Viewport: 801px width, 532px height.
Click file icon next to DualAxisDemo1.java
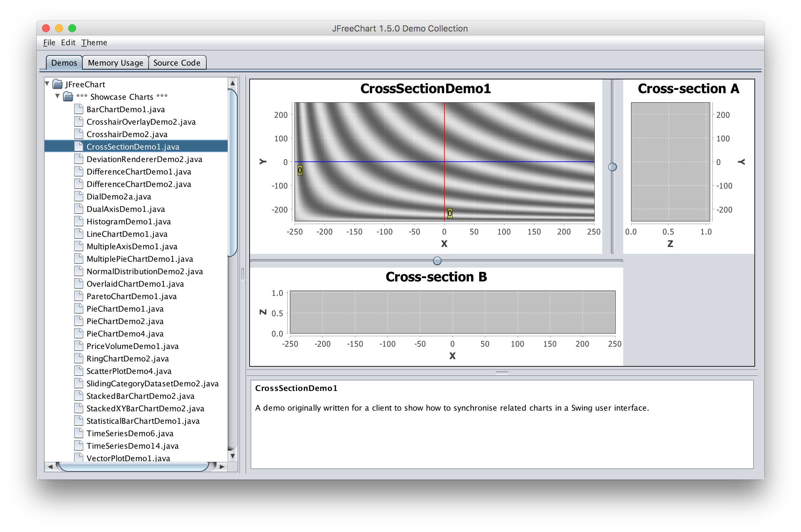tap(79, 209)
